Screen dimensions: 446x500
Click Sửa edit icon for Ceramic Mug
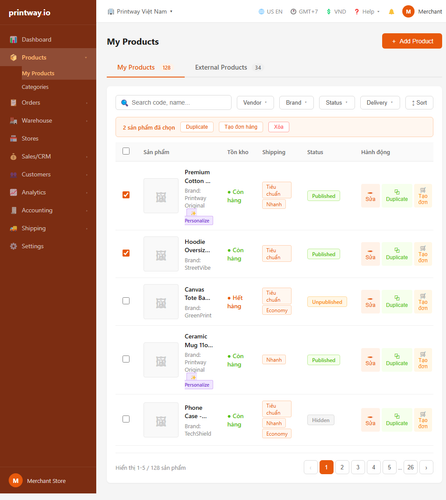coord(370,360)
